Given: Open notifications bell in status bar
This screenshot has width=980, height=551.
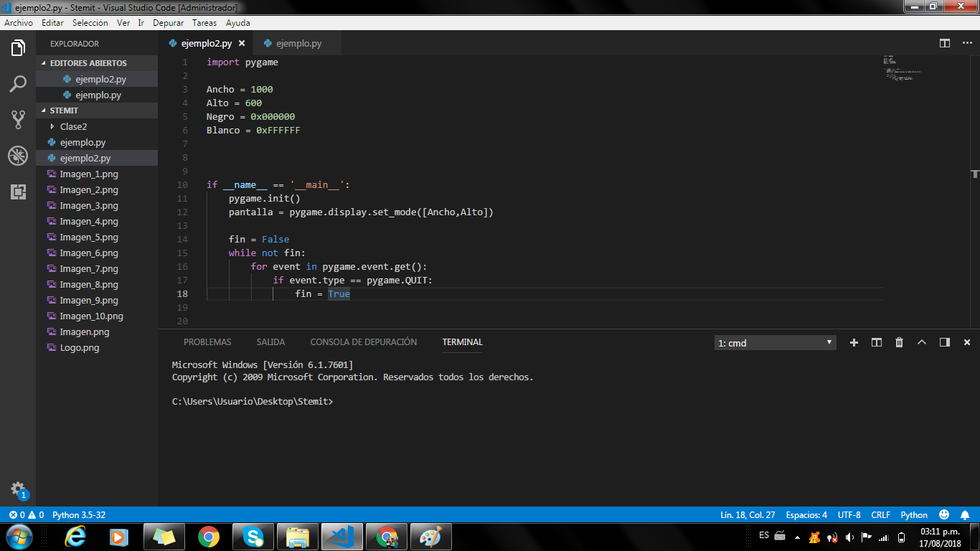Looking at the screenshot, I should pyautogui.click(x=966, y=515).
